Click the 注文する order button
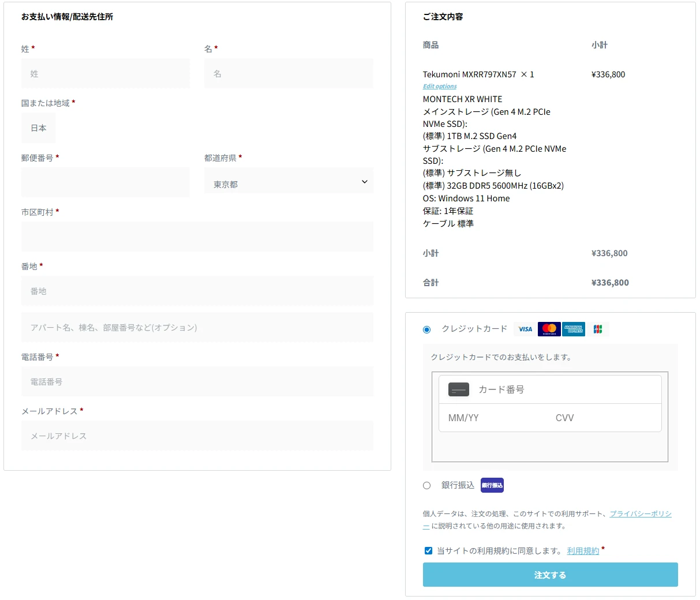The height and width of the screenshot is (600, 700). click(551, 575)
